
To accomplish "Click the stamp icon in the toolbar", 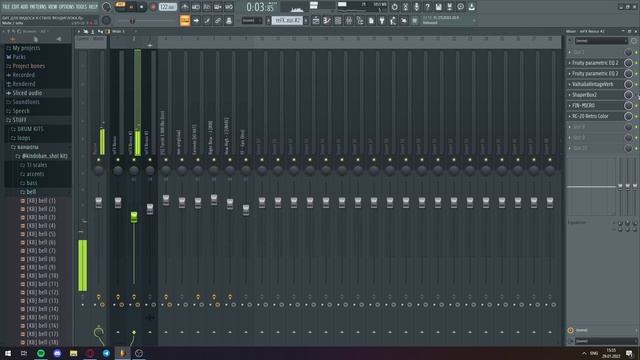I will point(229,20).
